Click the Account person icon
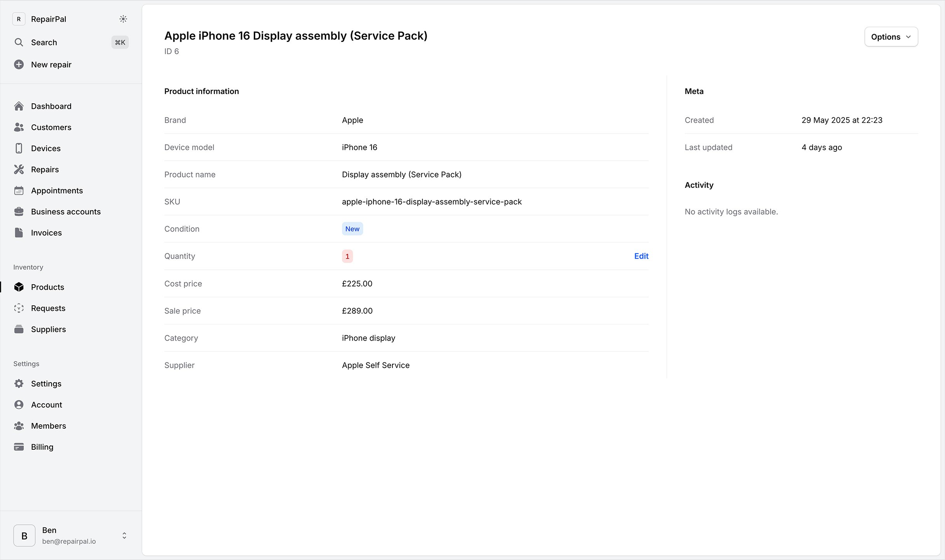945x560 pixels. [19, 405]
